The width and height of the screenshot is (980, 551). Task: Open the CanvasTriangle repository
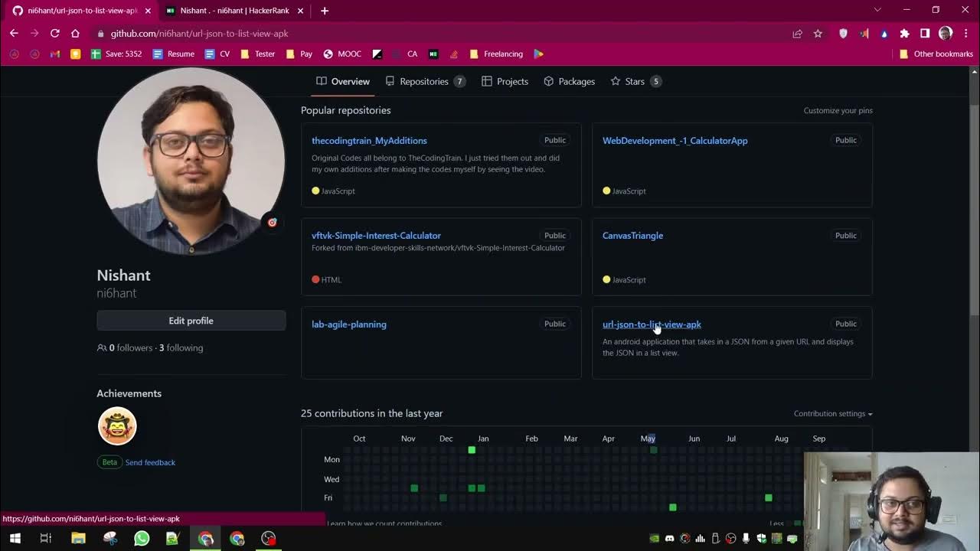633,236
